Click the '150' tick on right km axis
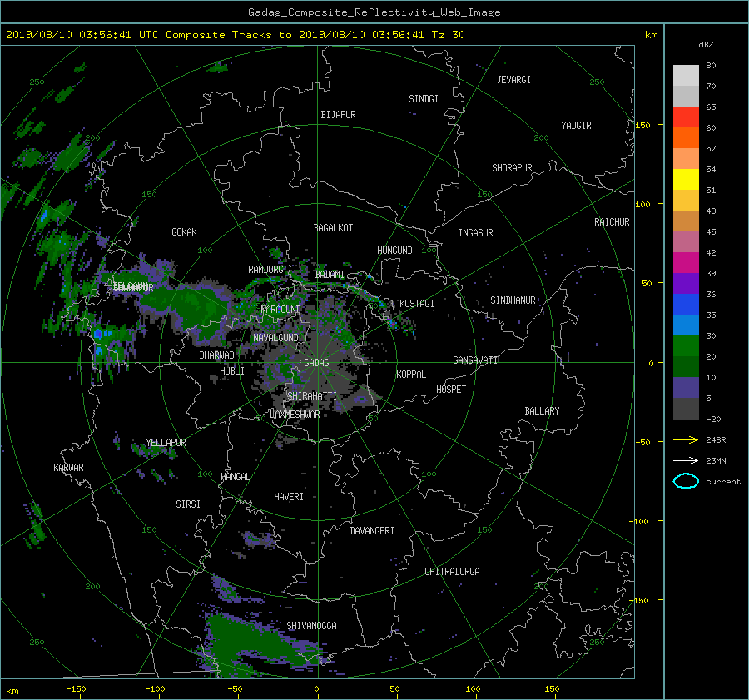 (x=643, y=125)
